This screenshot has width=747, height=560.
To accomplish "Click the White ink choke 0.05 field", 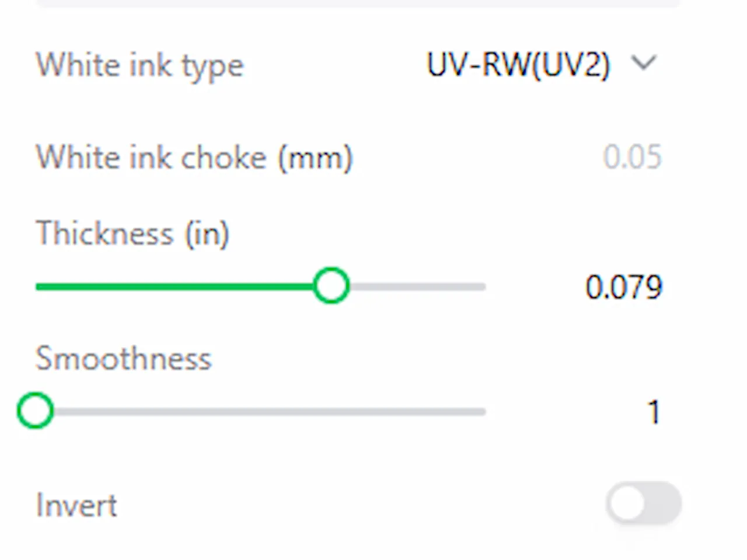I will point(633,157).
